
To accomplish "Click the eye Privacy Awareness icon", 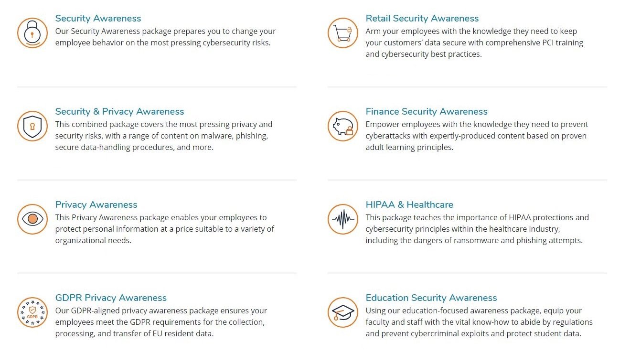I will (x=32, y=219).
